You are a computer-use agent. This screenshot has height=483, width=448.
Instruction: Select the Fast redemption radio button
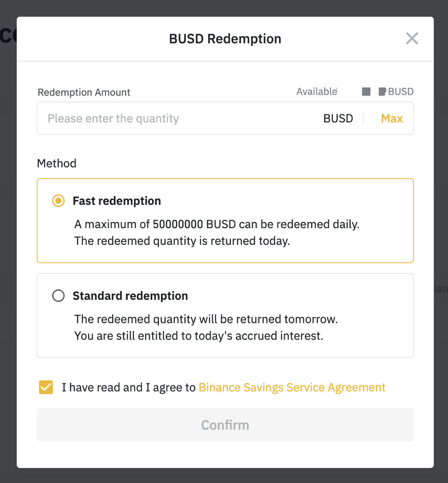[x=58, y=201]
